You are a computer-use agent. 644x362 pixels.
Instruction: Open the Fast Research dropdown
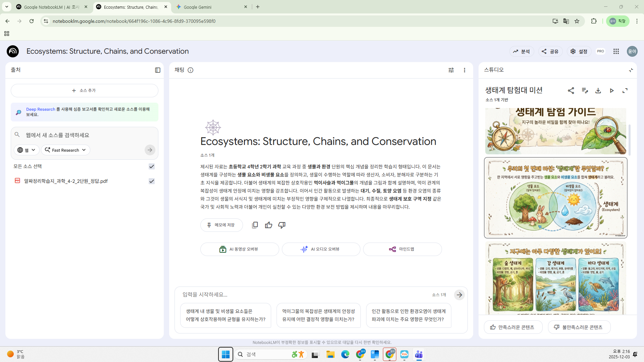pyautogui.click(x=65, y=150)
